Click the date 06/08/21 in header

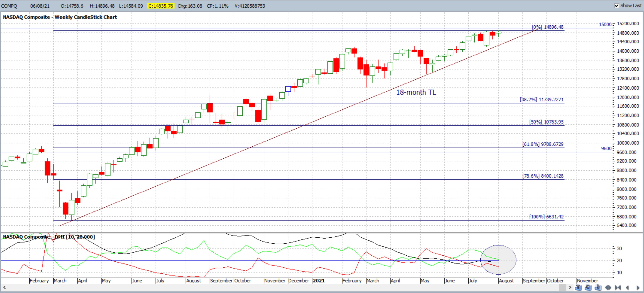tap(40, 6)
